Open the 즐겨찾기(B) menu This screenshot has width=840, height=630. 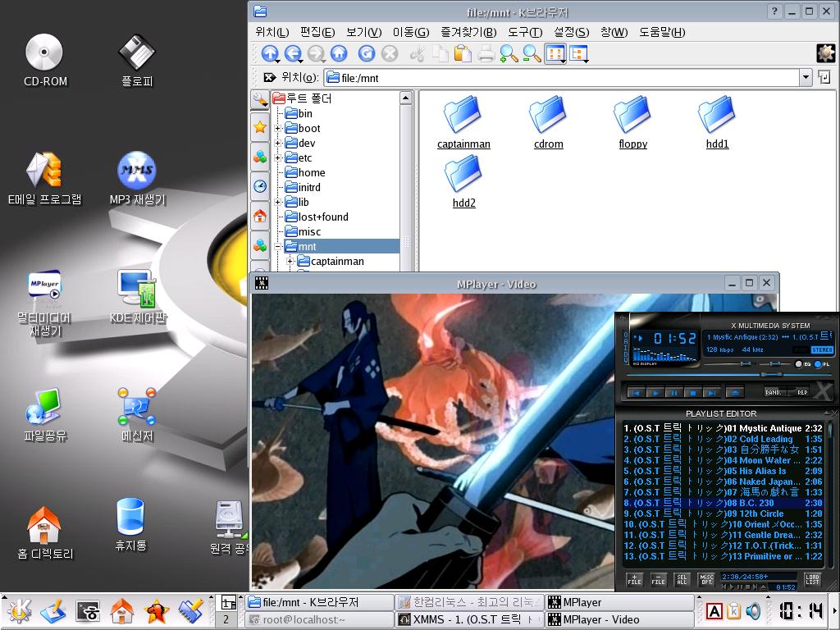tap(468, 32)
